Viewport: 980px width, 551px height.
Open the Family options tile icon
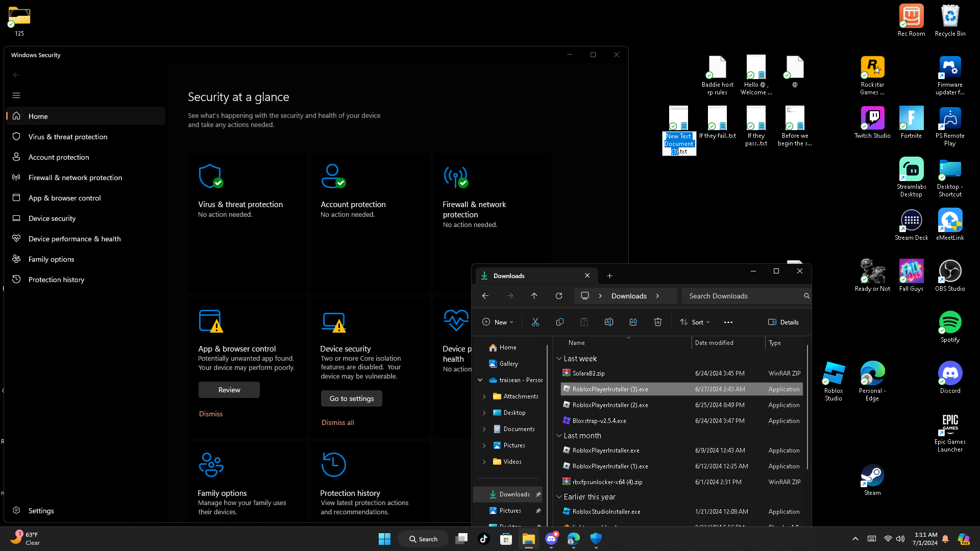pos(211,465)
